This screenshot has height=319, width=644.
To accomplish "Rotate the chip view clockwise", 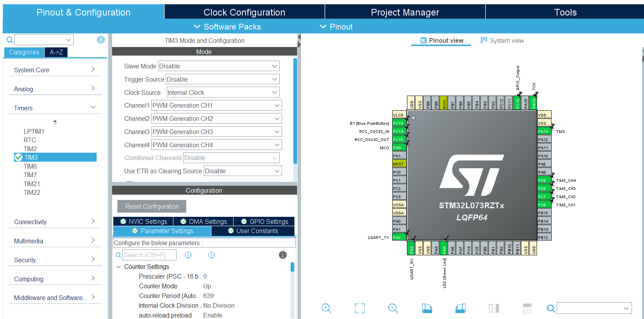I will pos(427,308).
